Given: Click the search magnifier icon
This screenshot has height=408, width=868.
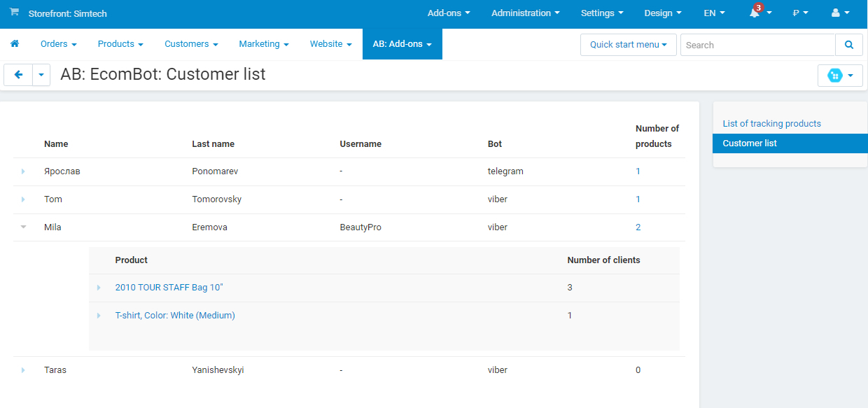Looking at the screenshot, I should (848, 44).
